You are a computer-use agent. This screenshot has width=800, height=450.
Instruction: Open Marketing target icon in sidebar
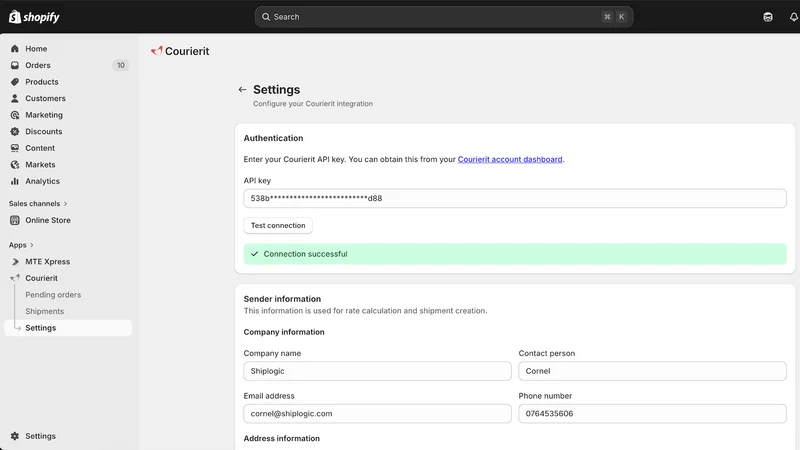15,115
